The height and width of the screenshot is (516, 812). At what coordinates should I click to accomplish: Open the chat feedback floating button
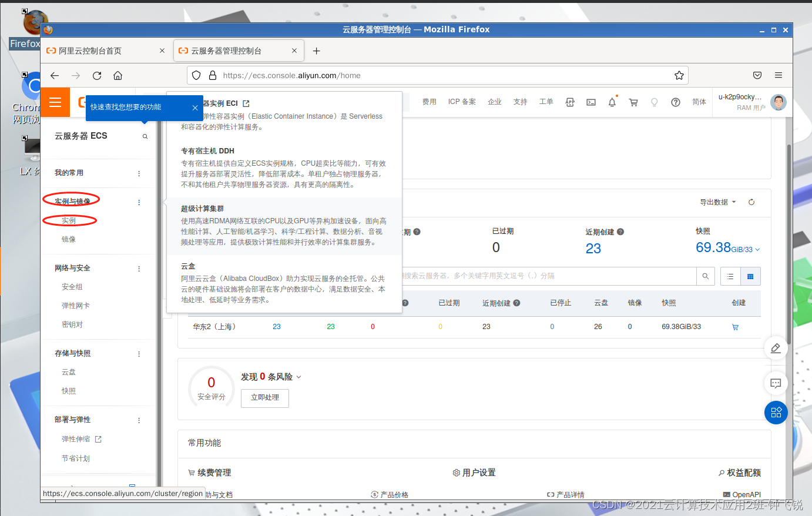pyautogui.click(x=776, y=384)
